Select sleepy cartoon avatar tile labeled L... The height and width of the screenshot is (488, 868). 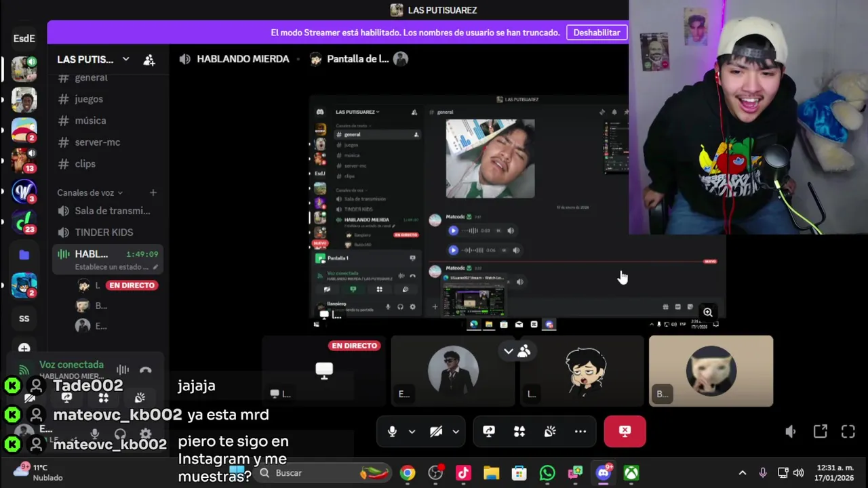582,371
